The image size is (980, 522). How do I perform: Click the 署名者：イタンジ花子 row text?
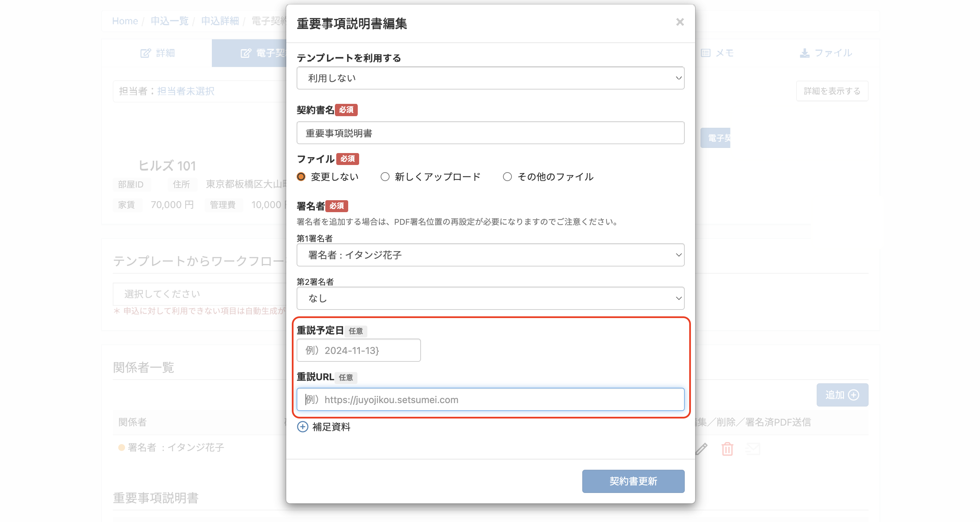176,448
